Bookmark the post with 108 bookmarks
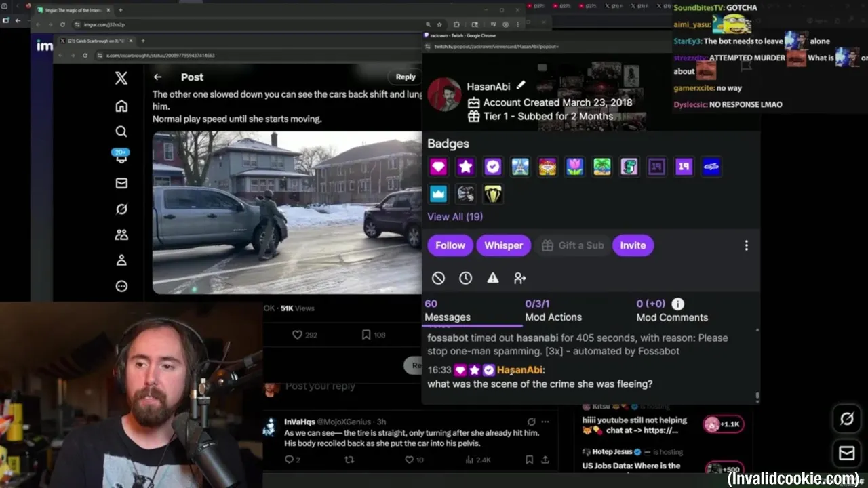The height and width of the screenshot is (488, 868). tap(373, 335)
